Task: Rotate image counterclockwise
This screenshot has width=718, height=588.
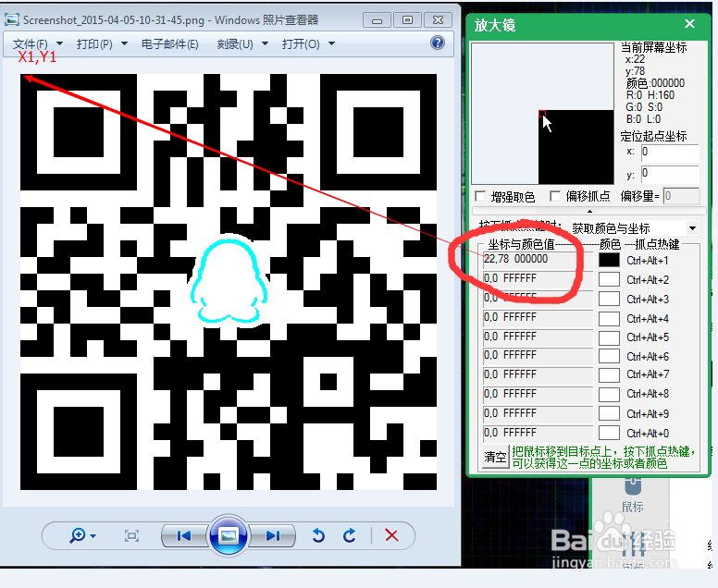Action: (318, 535)
